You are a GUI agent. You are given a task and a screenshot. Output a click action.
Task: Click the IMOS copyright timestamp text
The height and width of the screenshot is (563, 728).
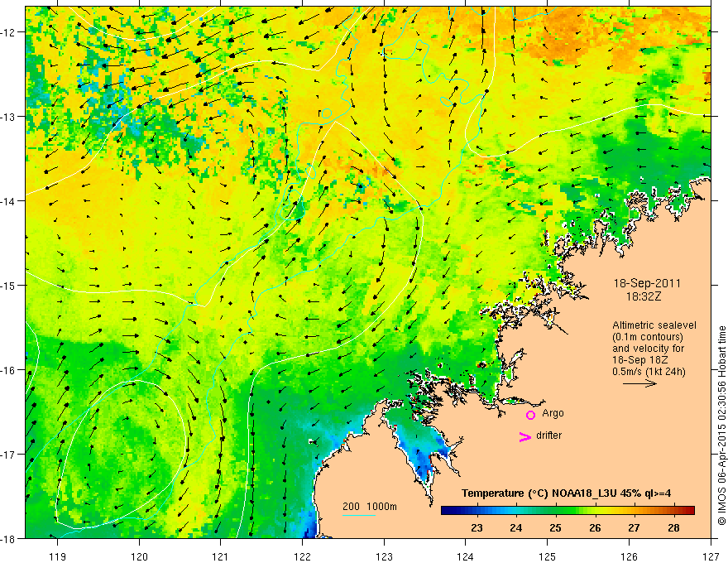[x=721, y=426]
